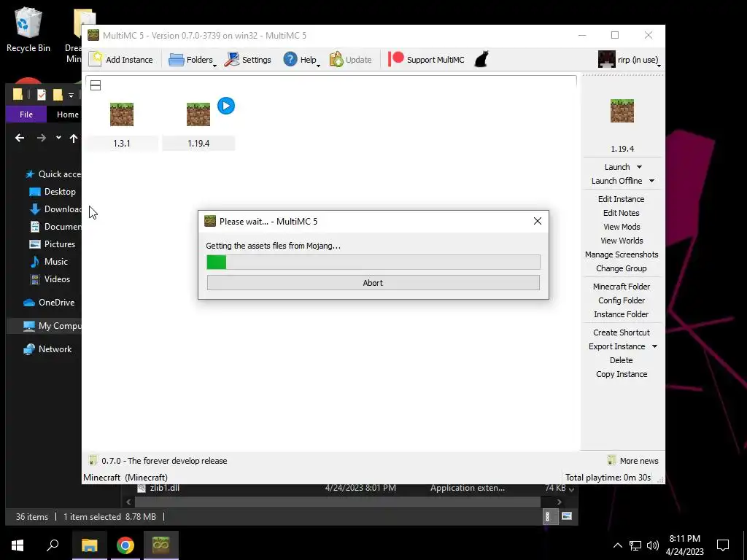Collapse the instance group using the minus box

[96, 85]
